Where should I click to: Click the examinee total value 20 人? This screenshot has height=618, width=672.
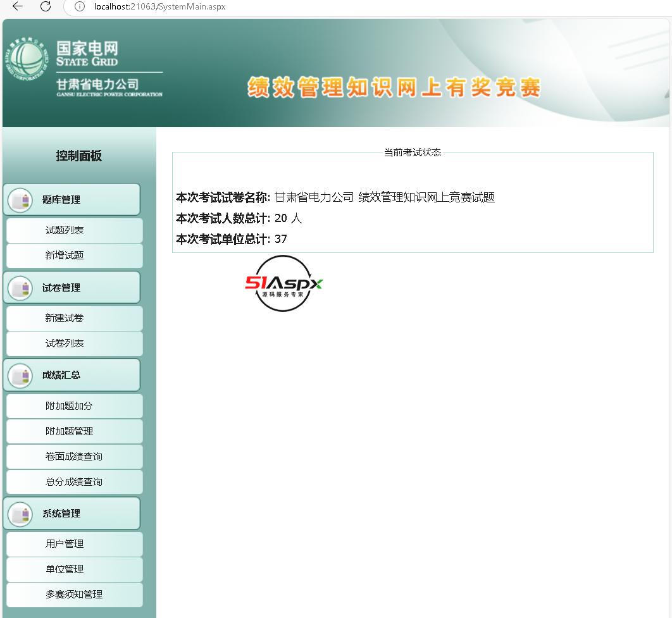tap(288, 218)
